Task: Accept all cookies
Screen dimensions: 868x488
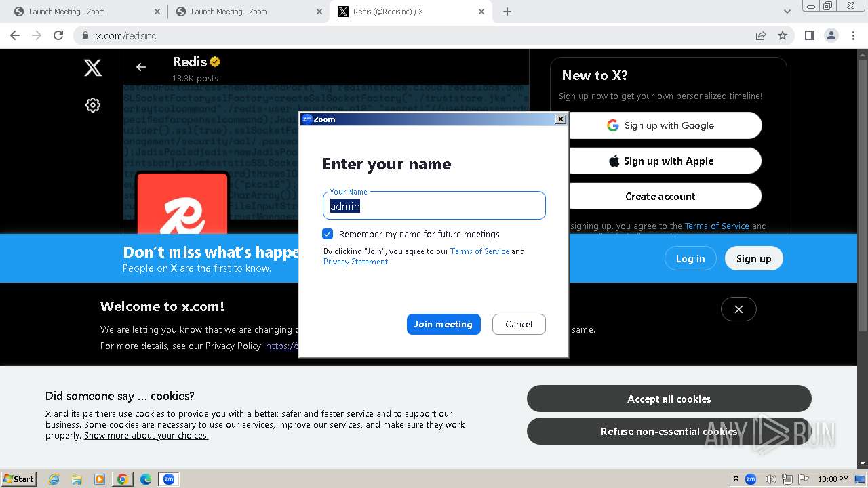Action: coord(669,399)
